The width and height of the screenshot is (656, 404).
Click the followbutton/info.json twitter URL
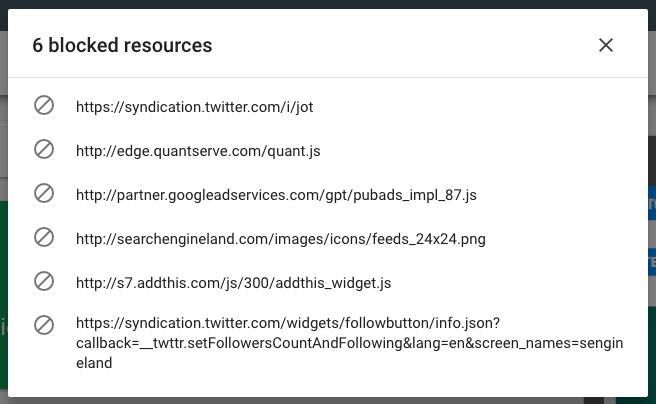coord(287,324)
